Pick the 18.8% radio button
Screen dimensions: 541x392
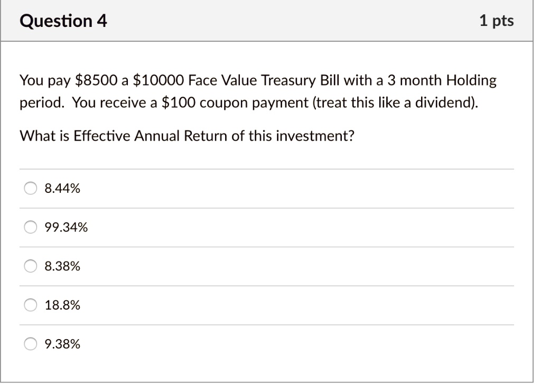[x=30, y=305]
